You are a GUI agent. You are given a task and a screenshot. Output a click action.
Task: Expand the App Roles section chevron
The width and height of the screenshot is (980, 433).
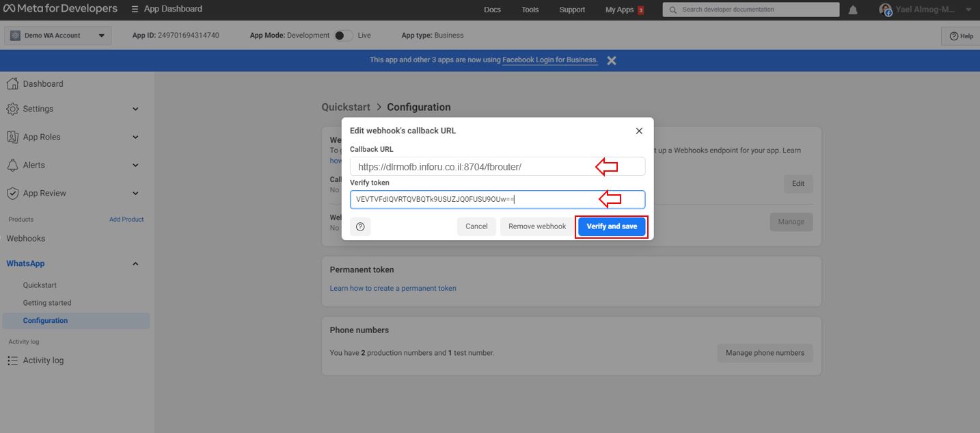(x=135, y=137)
